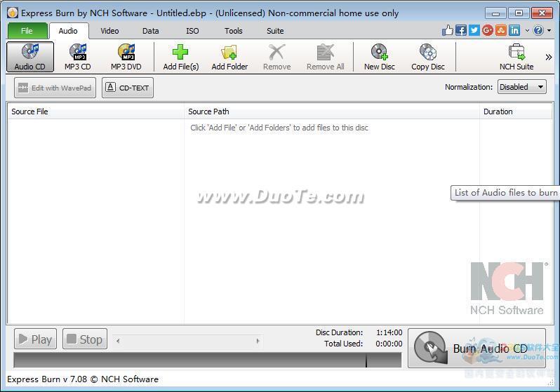This screenshot has width=560, height=392.
Task: Choose the MP3 CD option
Action: coord(77,57)
